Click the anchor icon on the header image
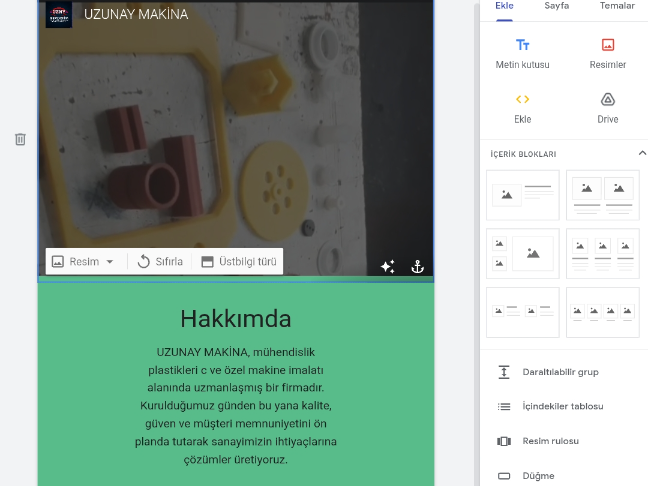Image resolution: width=648 pixels, height=486 pixels. tap(417, 267)
